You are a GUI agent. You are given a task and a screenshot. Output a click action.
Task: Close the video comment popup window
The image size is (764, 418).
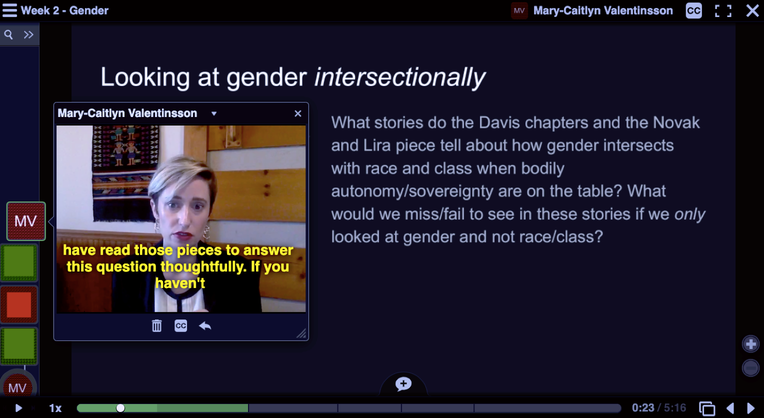coord(297,114)
